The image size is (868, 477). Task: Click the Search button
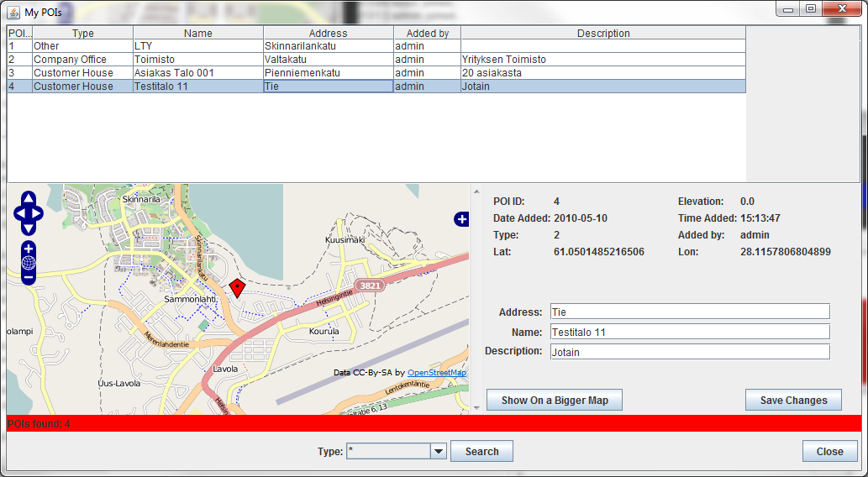coord(481,451)
